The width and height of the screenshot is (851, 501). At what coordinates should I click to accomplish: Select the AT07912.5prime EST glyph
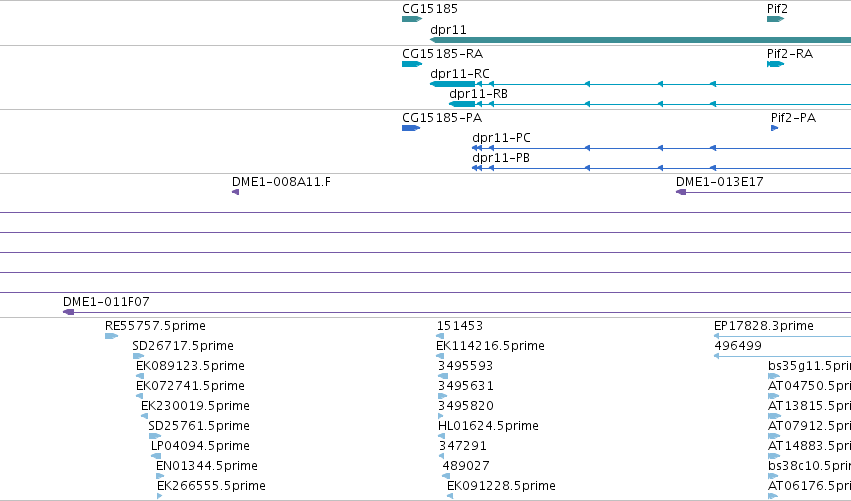[774, 436]
